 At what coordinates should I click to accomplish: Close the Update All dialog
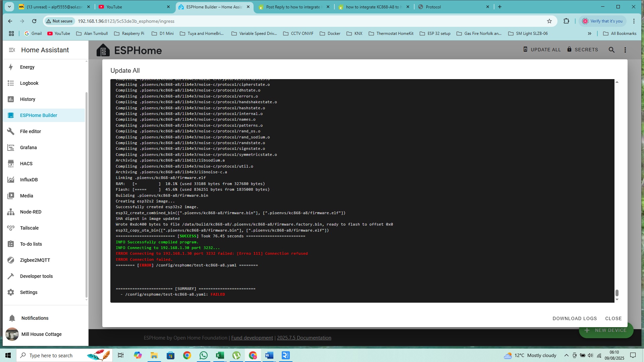(x=613, y=318)
